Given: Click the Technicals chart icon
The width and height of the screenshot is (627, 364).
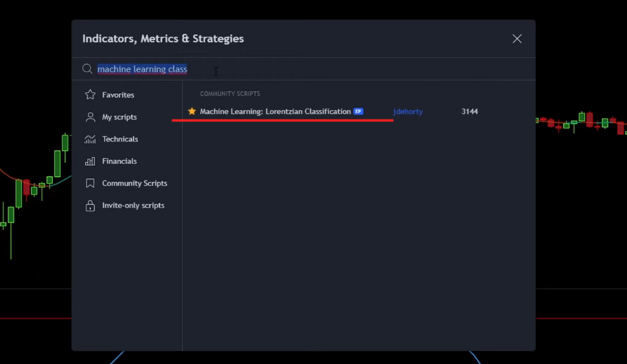Looking at the screenshot, I should [90, 139].
